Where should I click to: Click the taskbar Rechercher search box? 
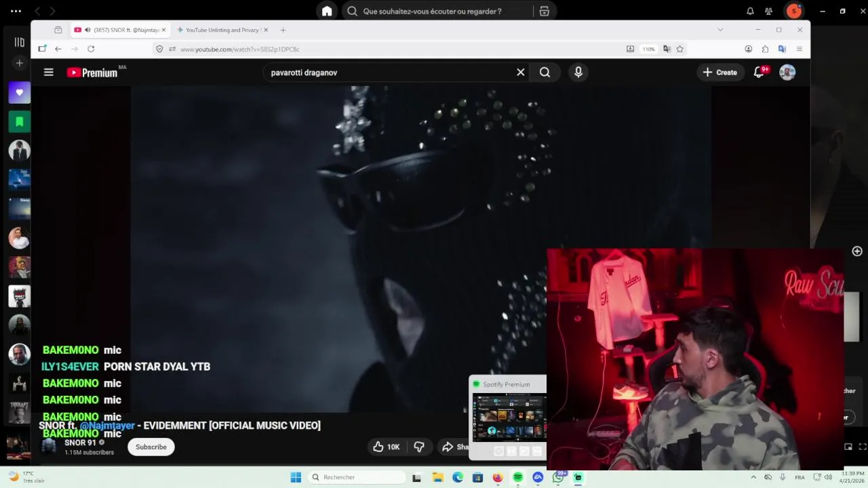356,477
